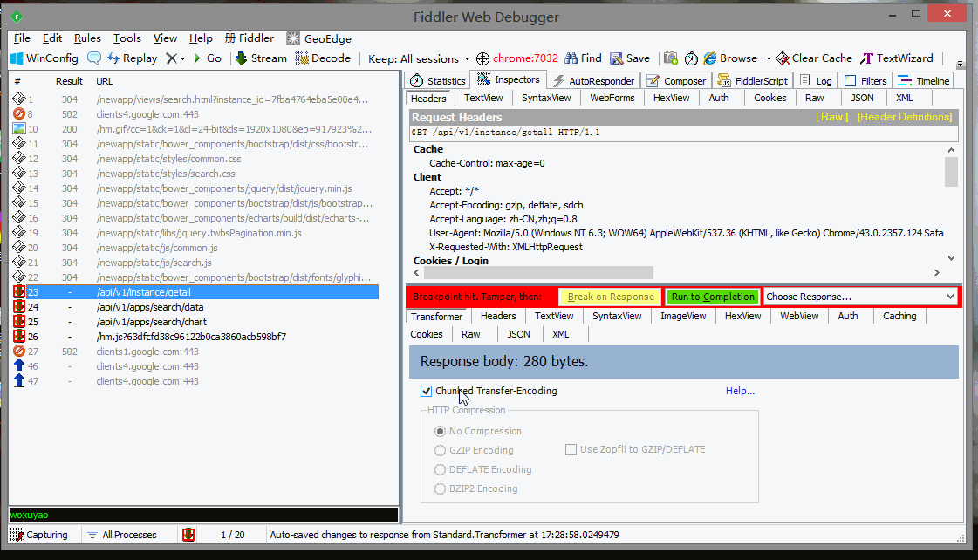Open the Help link in Transformer
Screen dimensions: 978x560
click(x=740, y=391)
